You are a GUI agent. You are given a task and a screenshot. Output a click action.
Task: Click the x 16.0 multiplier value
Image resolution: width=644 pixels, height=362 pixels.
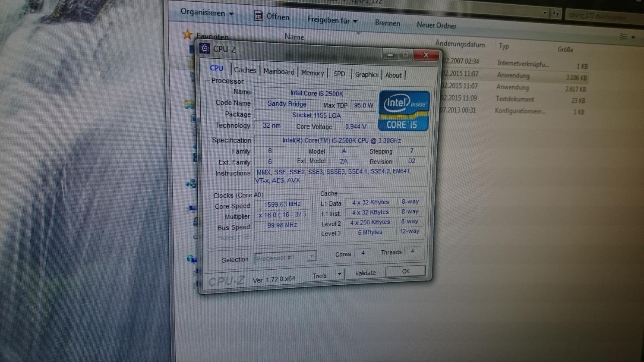282,214
